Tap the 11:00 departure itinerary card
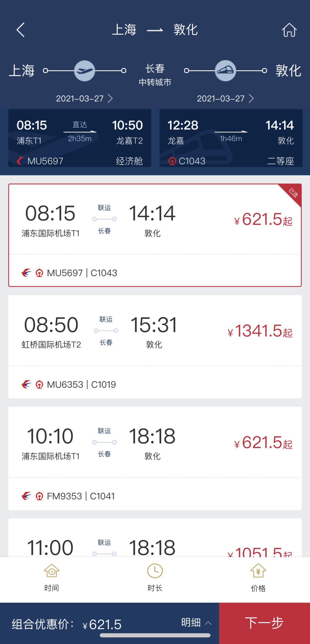 point(155,540)
